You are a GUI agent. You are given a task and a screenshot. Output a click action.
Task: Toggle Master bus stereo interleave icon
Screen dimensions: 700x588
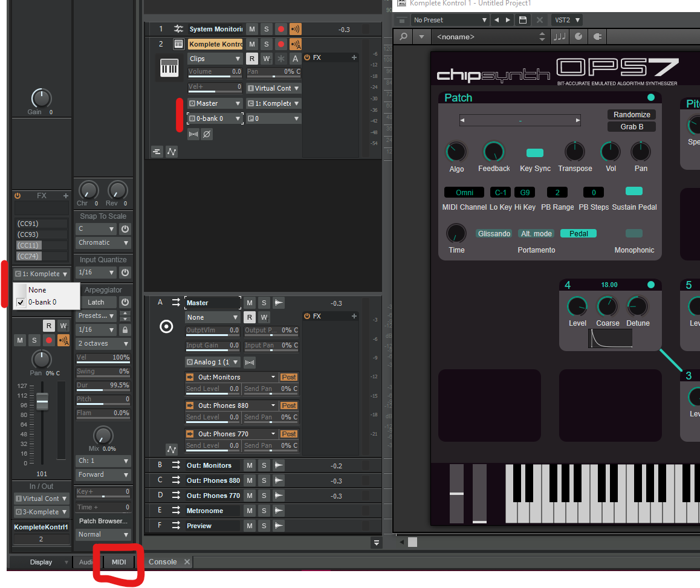pos(250,362)
